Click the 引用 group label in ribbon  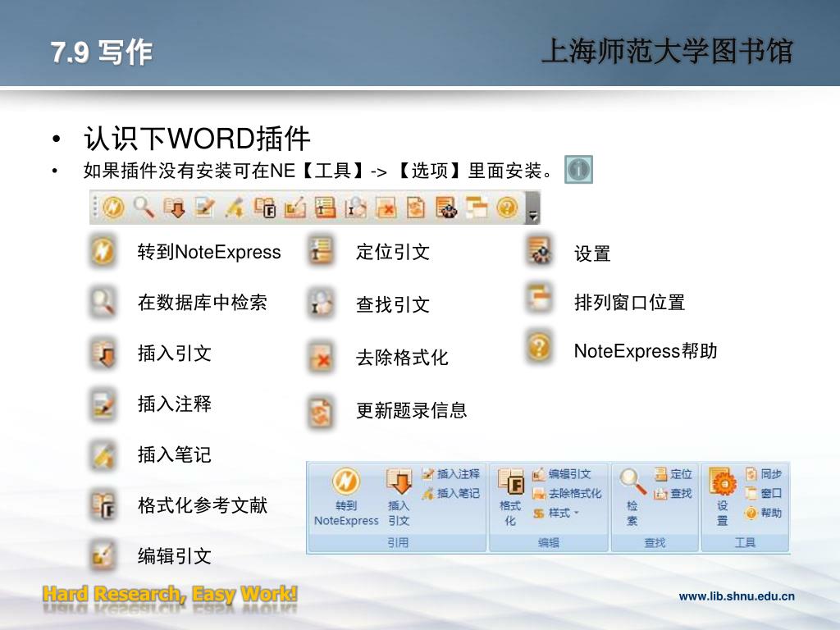398,543
